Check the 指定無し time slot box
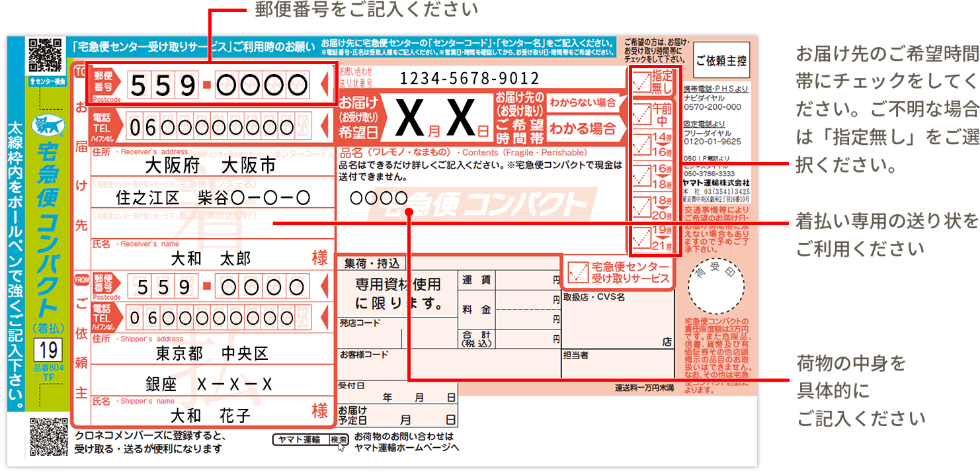The image size is (980, 475). click(x=642, y=83)
